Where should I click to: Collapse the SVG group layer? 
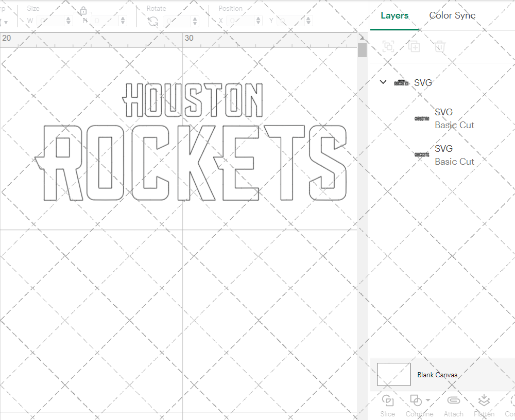tap(383, 82)
